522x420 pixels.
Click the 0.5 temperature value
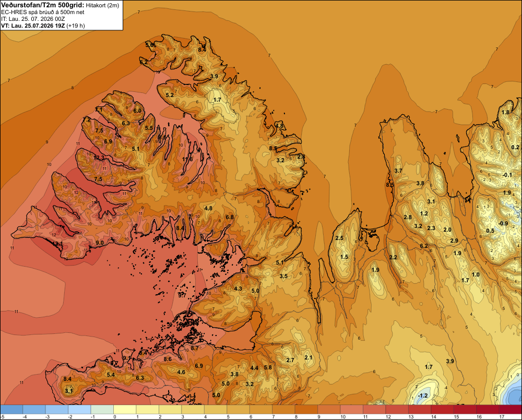pyautogui.click(x=490, y=231)
